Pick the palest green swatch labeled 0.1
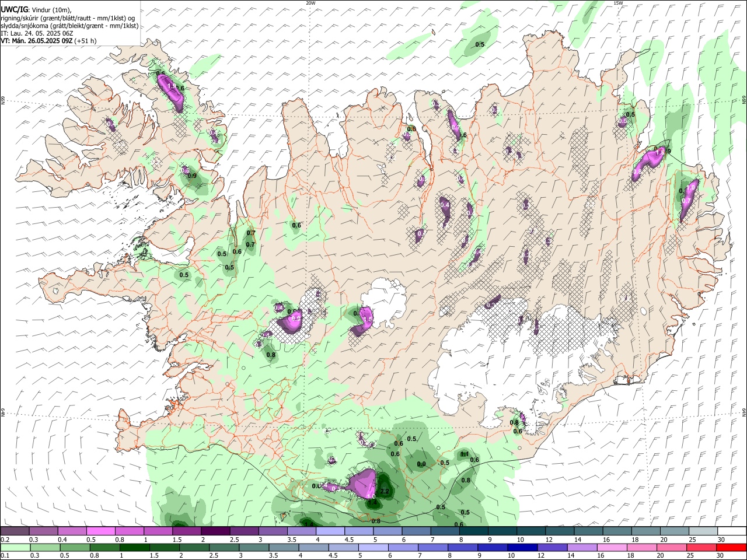This screenshot has width=747, height=560. [15, 548]
